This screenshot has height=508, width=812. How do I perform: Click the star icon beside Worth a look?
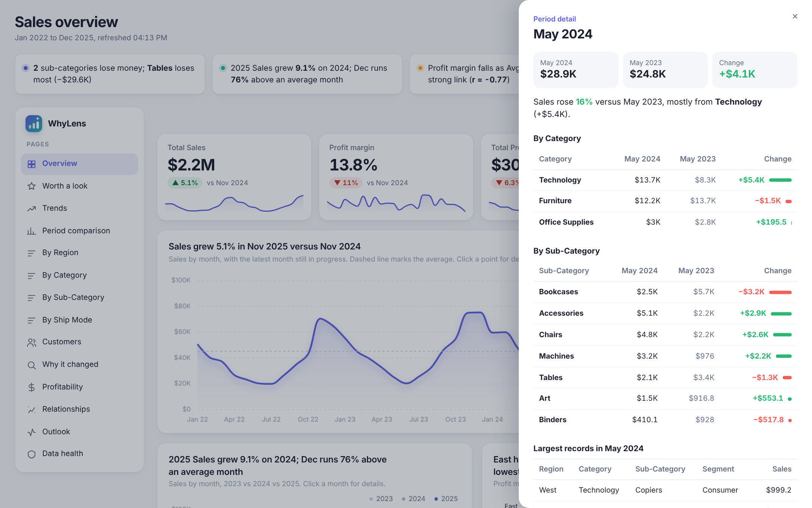pyautogui.click(x=32, y=186)
